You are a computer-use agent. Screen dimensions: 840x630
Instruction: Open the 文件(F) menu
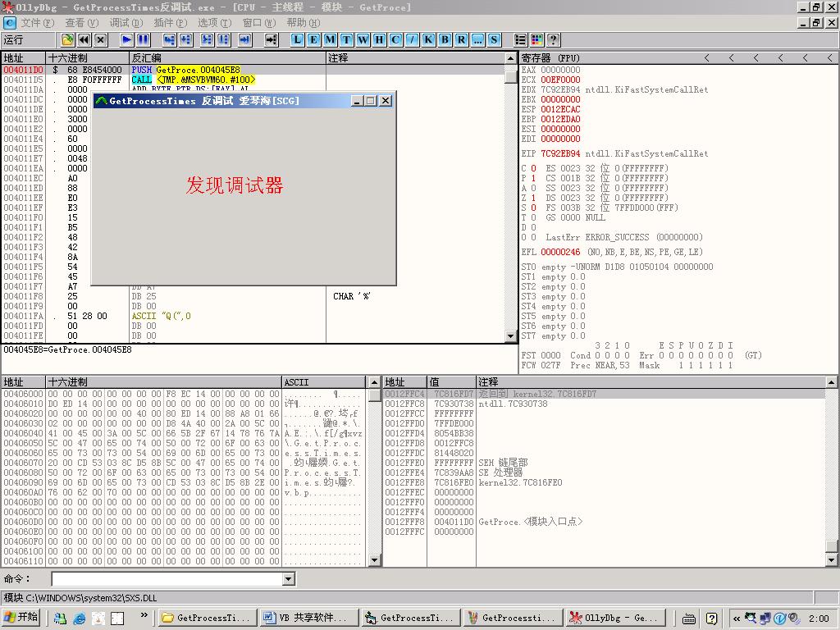coord(38,22)
